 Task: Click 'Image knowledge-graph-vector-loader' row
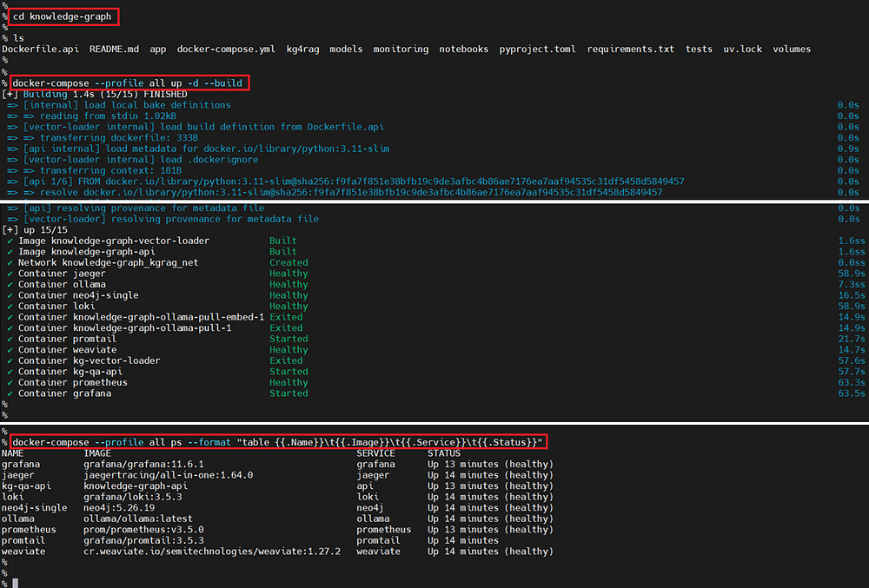[x=435, y=241]
